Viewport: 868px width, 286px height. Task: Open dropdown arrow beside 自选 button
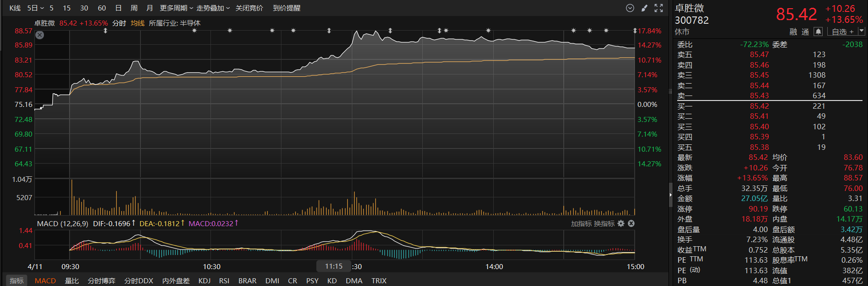(x=862, y=31)
